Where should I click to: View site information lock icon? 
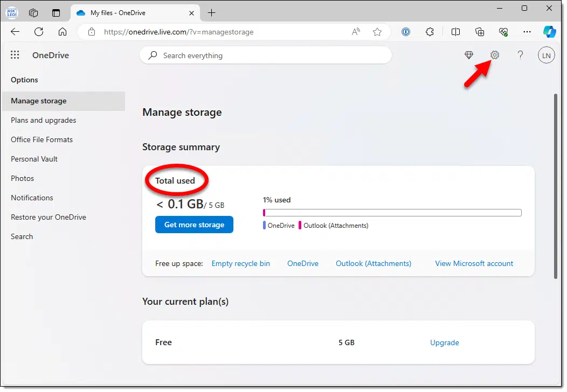92,32
